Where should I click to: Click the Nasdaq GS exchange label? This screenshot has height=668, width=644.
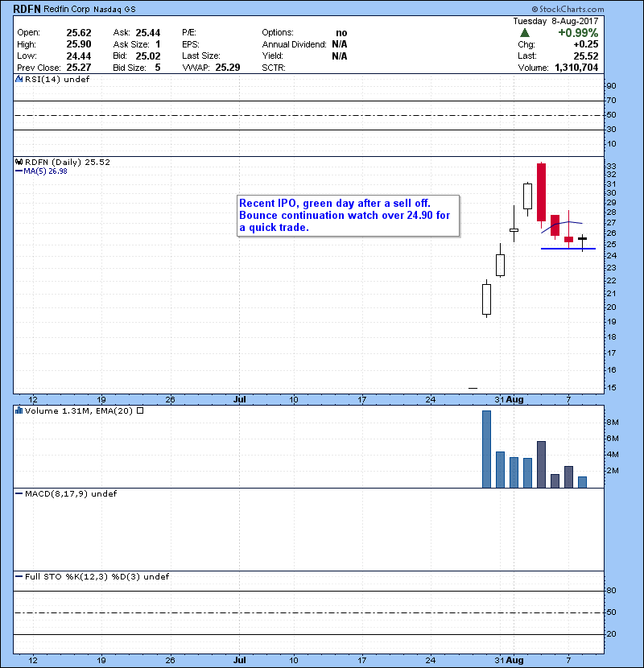click(114, 10)
